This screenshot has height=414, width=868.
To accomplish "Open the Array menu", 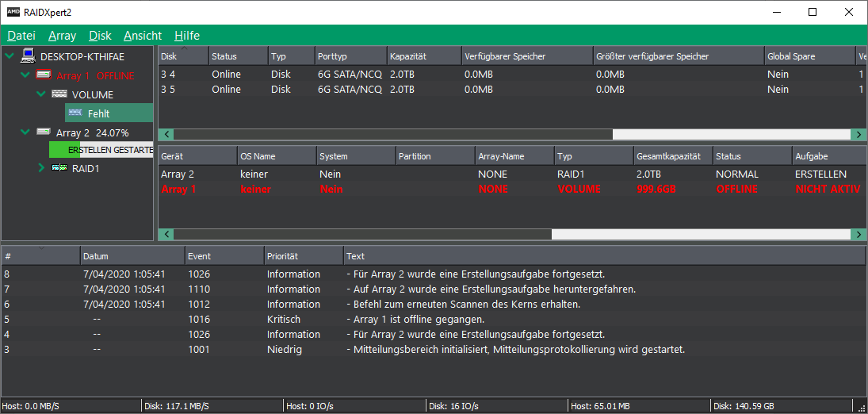I will coord(62,36).
